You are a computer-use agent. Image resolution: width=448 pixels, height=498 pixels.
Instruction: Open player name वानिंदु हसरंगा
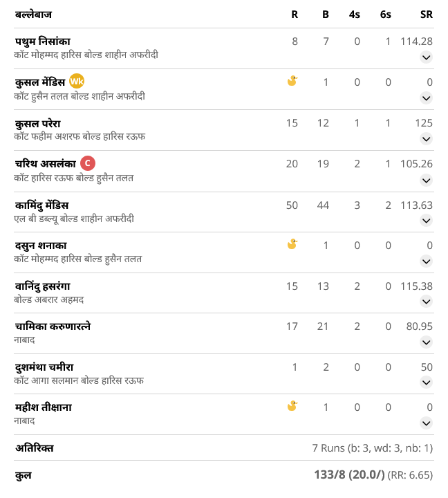(43, 286)
